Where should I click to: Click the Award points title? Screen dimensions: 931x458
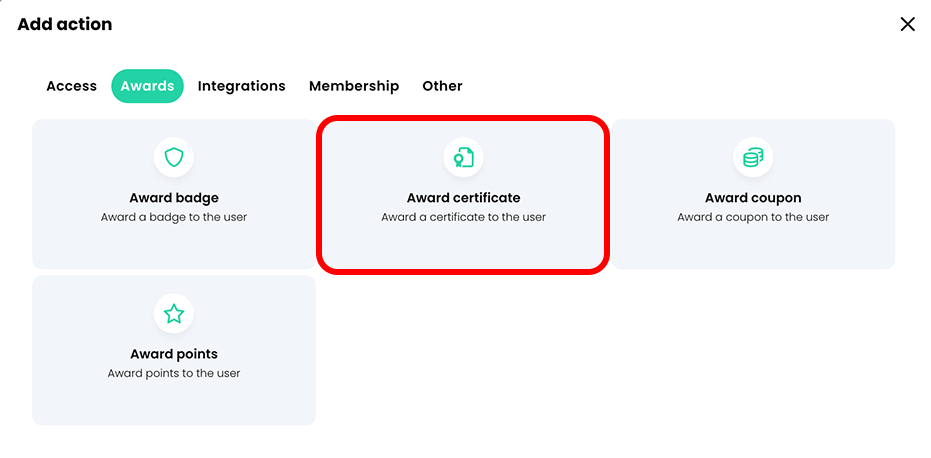point(174,354)
